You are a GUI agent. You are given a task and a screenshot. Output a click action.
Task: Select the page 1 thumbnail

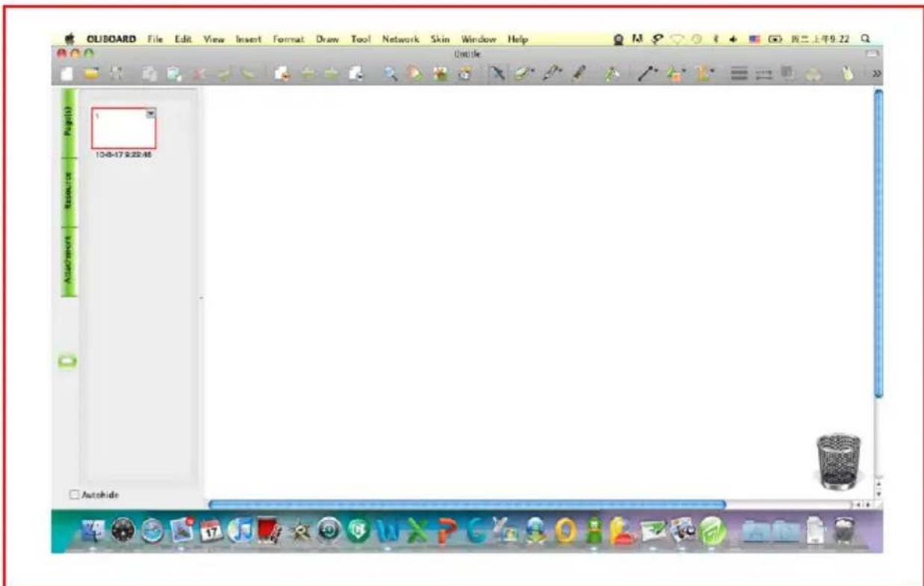[123, 128]
